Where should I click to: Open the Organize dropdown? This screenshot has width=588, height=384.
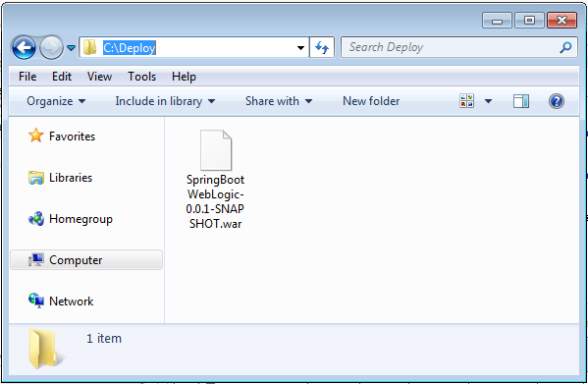click(x=56, y=101)
